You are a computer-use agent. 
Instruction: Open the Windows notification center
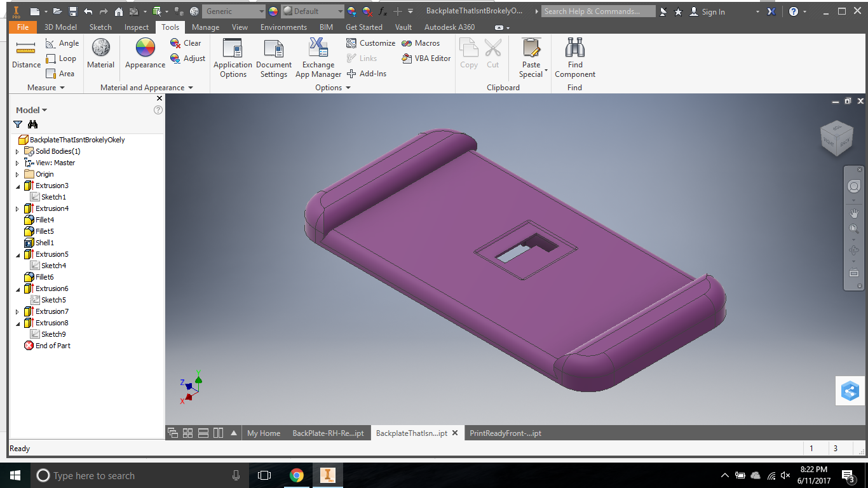point(848,475)
